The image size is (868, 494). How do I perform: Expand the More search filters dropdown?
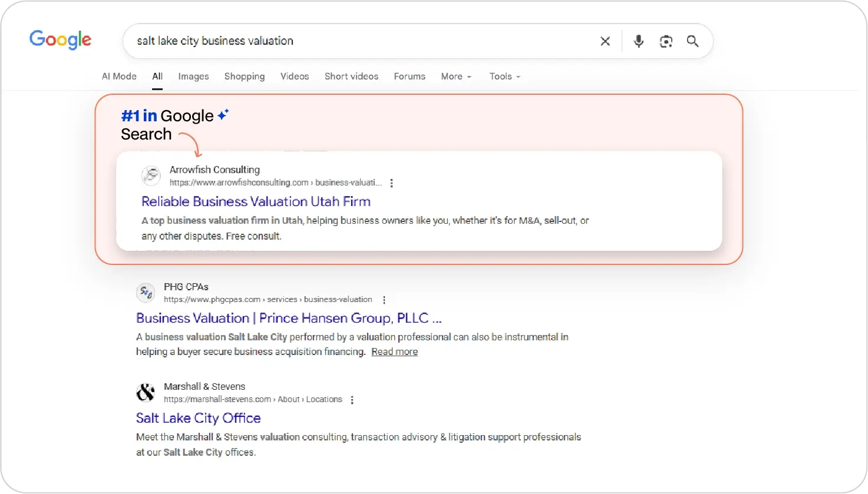click(456, 77)
